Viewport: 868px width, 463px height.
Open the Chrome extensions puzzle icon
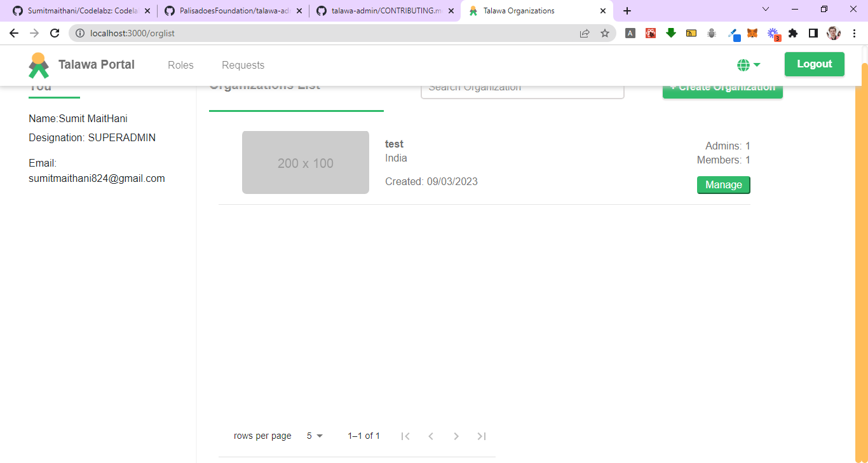pyautogui.click(x=793, y=32)
